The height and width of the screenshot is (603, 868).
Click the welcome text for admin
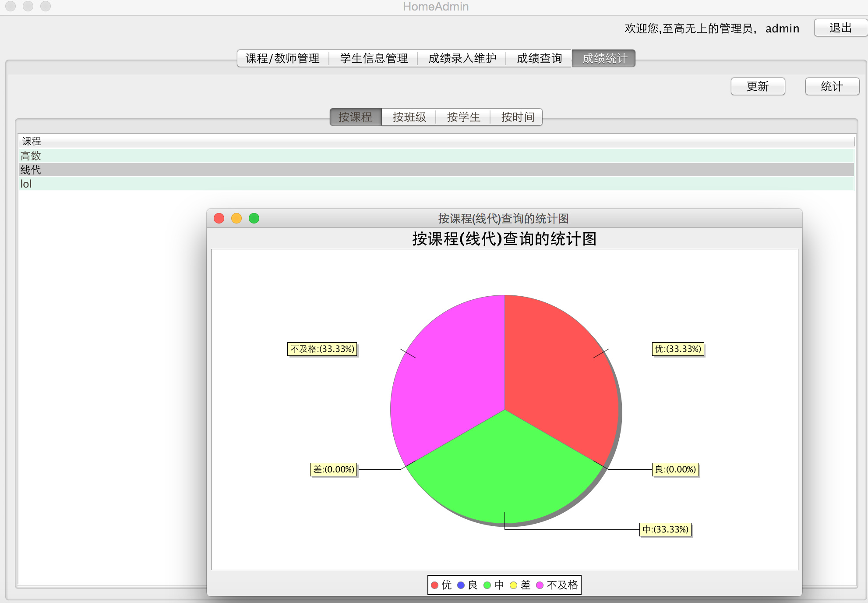point(712,28)
